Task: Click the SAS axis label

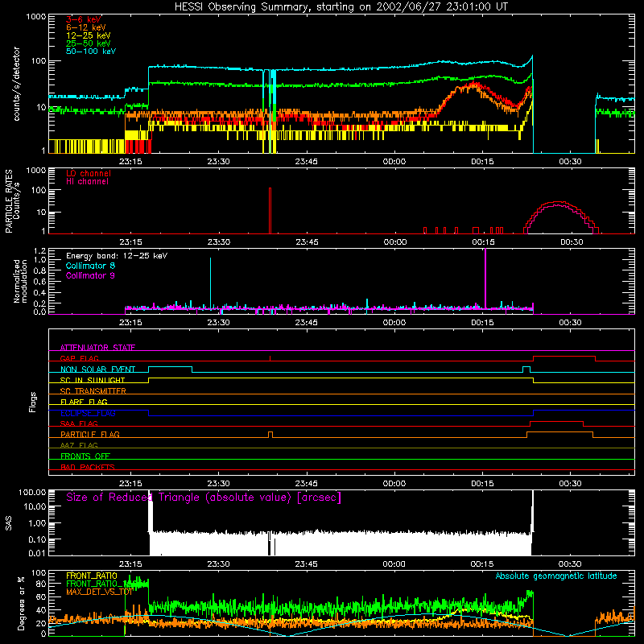Action: coord(9,523)
